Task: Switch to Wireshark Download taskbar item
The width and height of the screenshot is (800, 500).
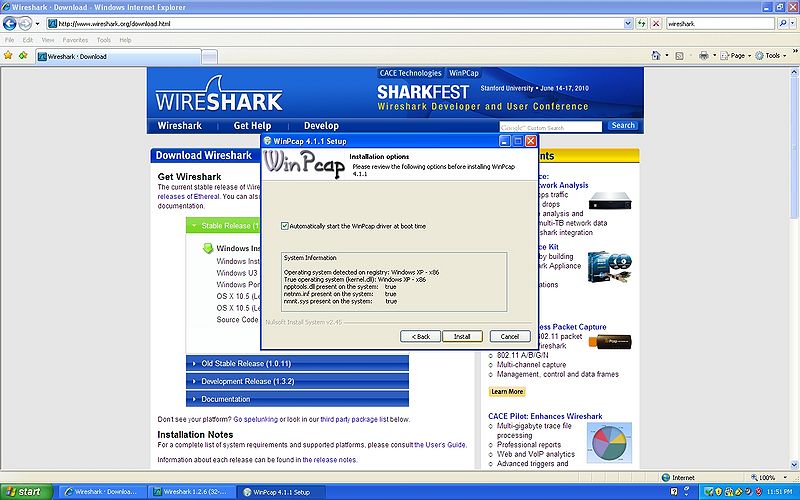Action: (102, 492)
